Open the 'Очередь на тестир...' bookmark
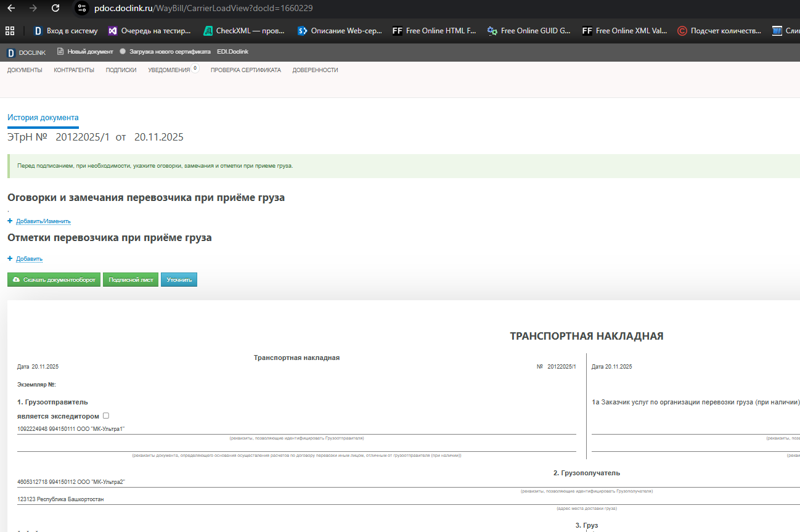This screenshot has height=532, width=800. pyautogui.click(x=149, y=30)
